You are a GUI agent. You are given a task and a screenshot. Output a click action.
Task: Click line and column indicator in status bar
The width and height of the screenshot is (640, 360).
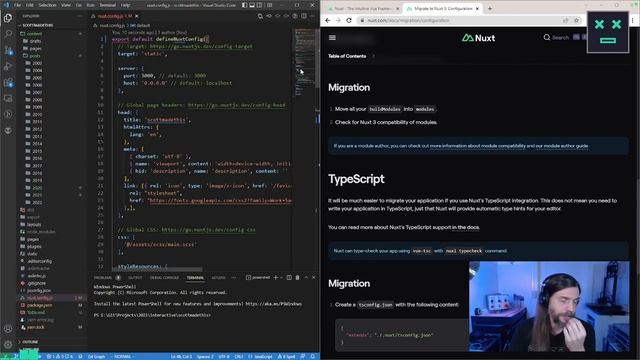181,356
